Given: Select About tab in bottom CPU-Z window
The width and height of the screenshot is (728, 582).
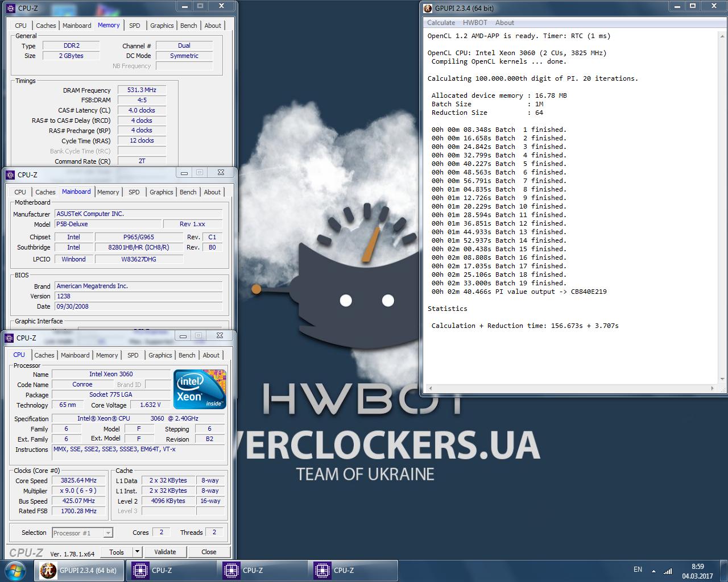Looking at the screenshot, I should 211,355.
